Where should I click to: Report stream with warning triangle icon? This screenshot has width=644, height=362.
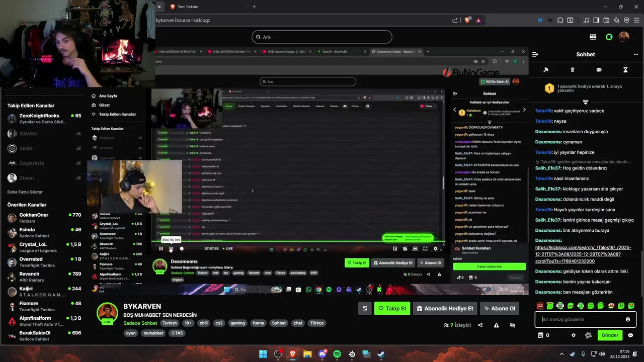point(496,325)
